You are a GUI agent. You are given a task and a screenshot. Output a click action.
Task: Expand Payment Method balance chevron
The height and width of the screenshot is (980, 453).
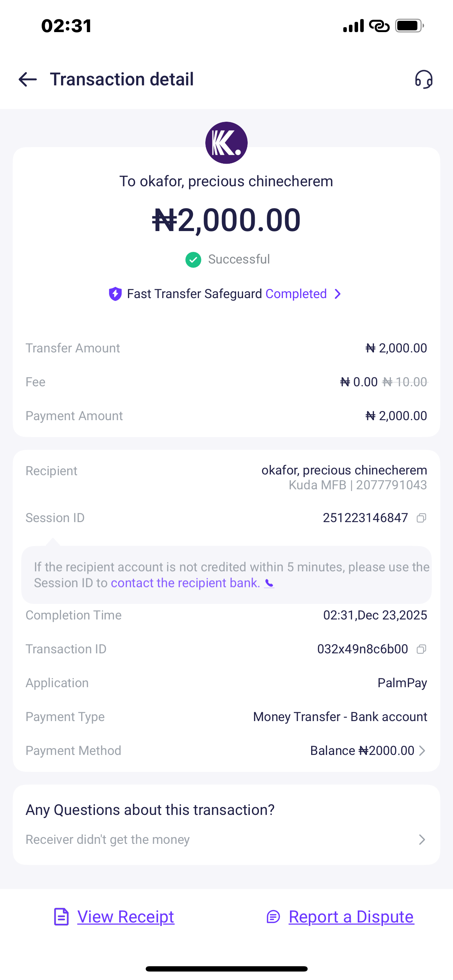[422, 751]
